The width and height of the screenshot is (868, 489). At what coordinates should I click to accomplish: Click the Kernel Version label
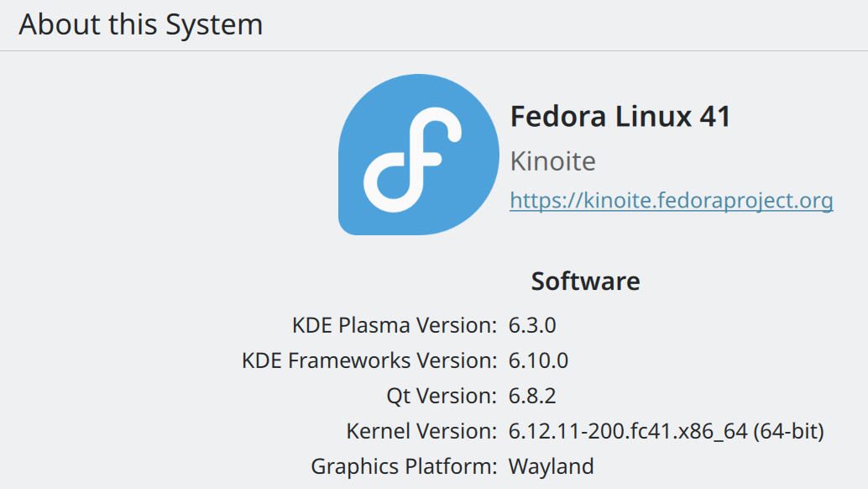pos(421,431)
